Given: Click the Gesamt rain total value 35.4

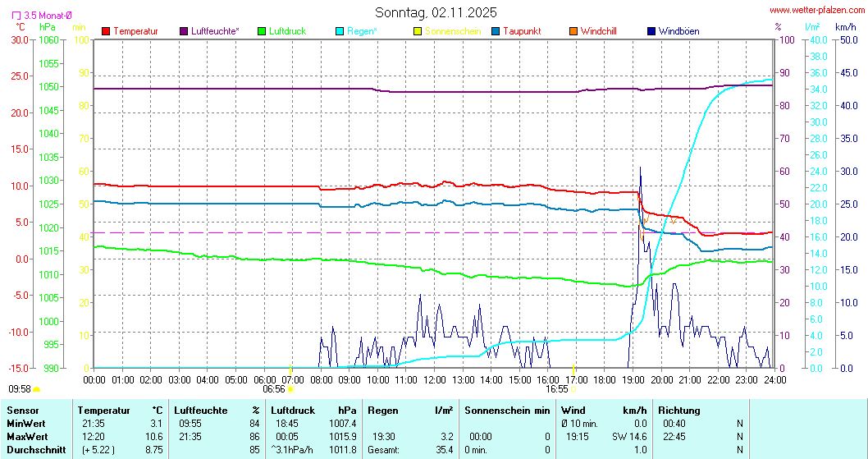Looking at the screenshot, I should coord(444,449).
